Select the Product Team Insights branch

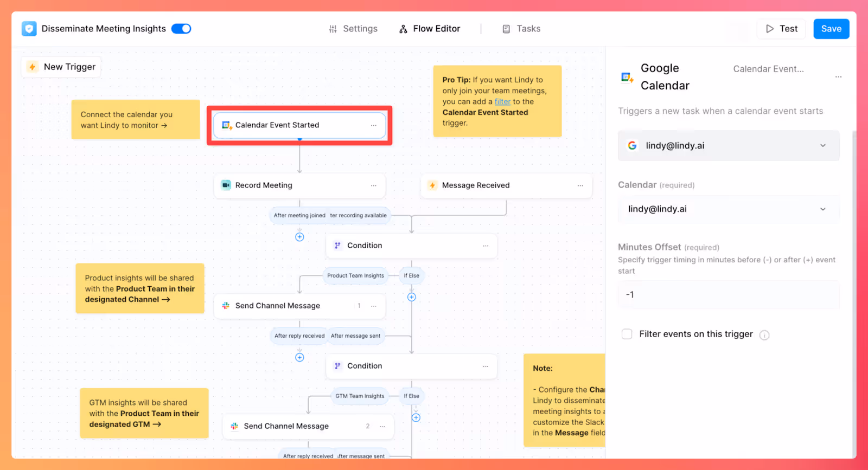point(356,275)
